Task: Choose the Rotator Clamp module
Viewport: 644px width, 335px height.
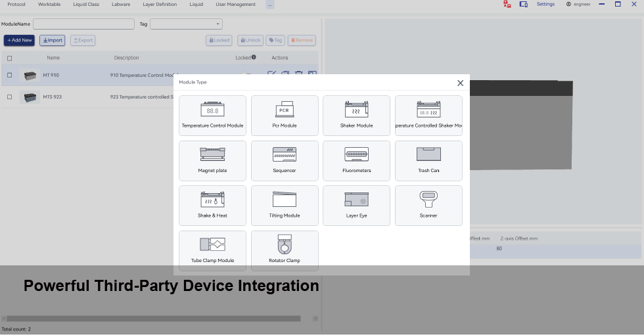Action: click(x=285, y=250)
